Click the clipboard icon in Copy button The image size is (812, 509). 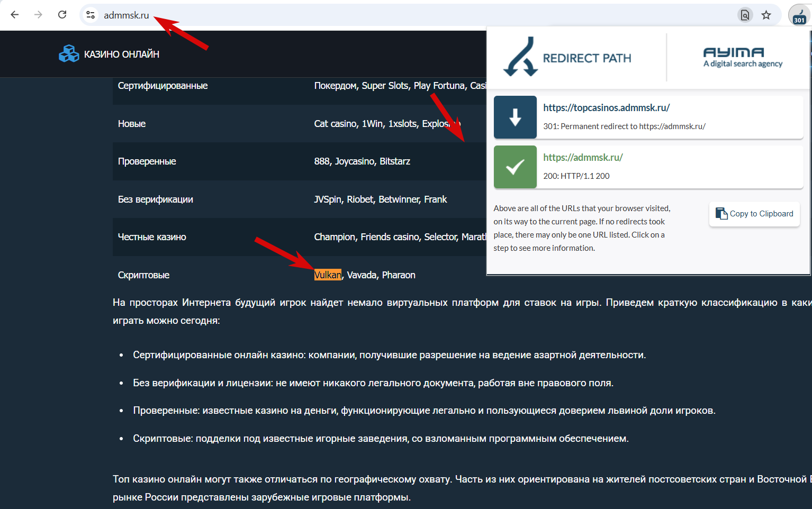pyautogui.click(x=721, y=213)
